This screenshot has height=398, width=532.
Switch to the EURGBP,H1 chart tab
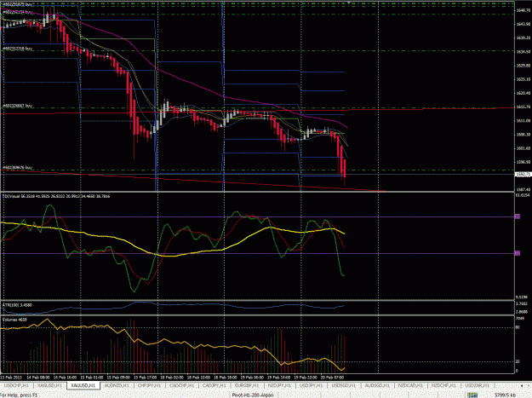pos(248,385)
